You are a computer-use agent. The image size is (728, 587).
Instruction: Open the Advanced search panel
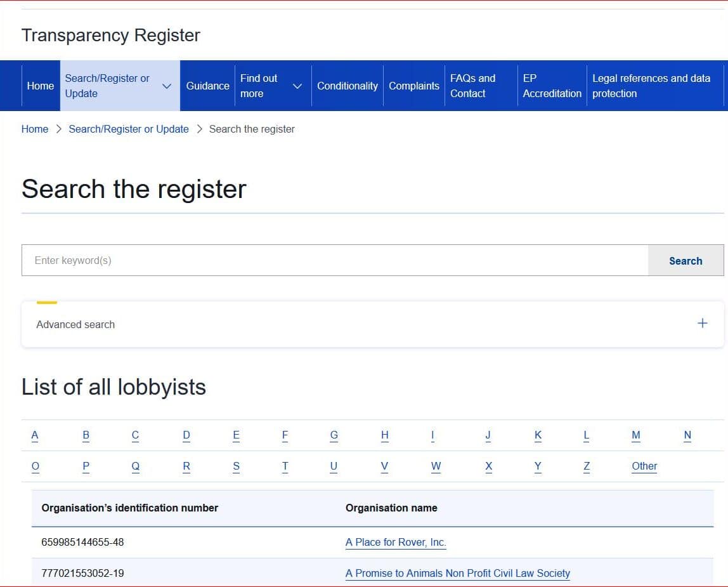pyautogui.click(x=75, y=324)
